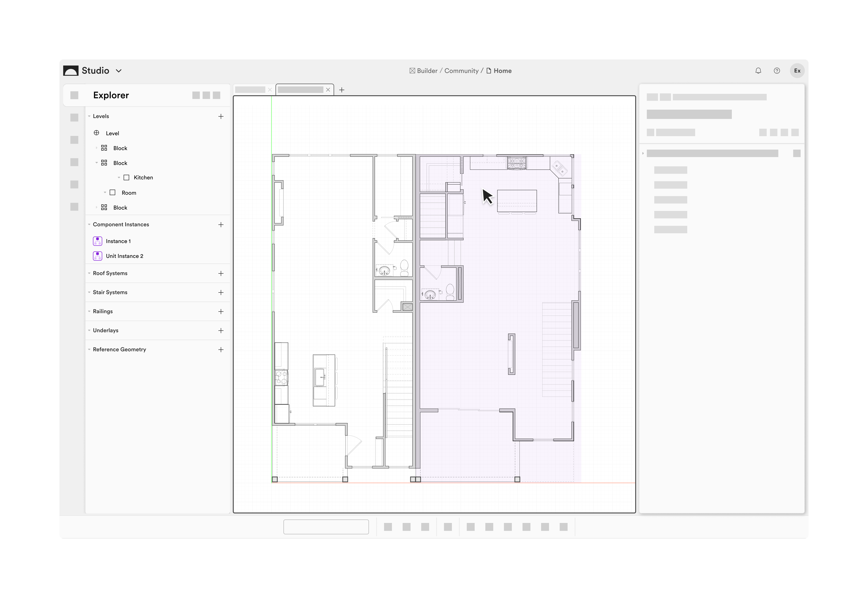The width and height of the screenshot is (868, 598).
Task: Toggle the Kitchen checkbox
Action: [126, 177]
